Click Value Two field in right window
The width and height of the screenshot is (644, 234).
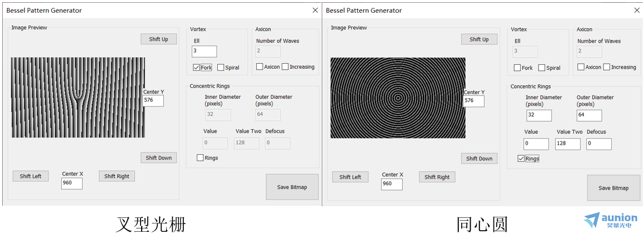click(568, 144)
